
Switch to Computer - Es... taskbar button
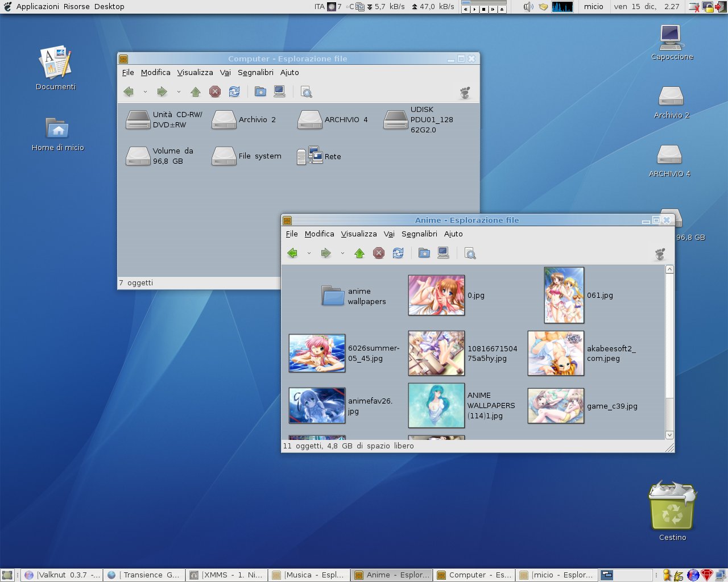(474, 575)
